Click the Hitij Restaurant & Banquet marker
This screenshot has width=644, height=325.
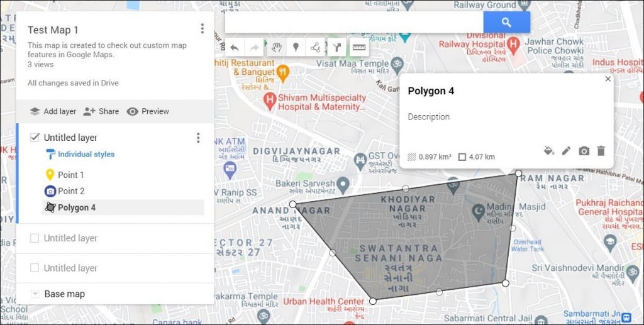pos(282,73)
